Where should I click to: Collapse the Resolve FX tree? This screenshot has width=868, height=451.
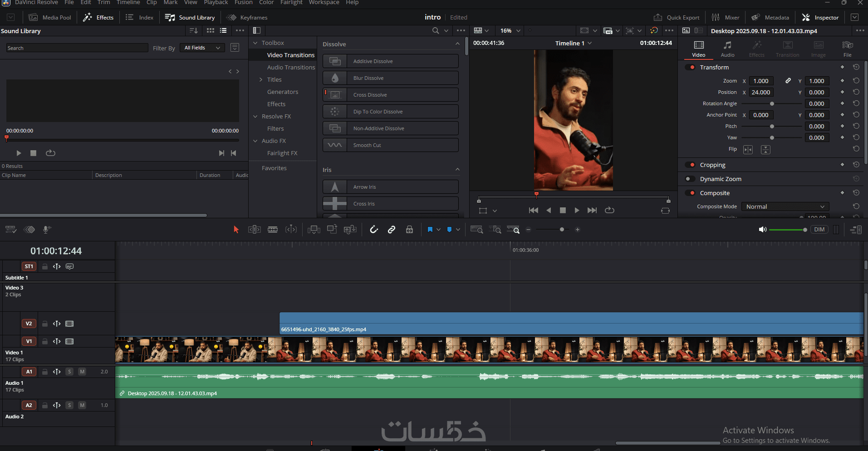(x=255, y=116)
